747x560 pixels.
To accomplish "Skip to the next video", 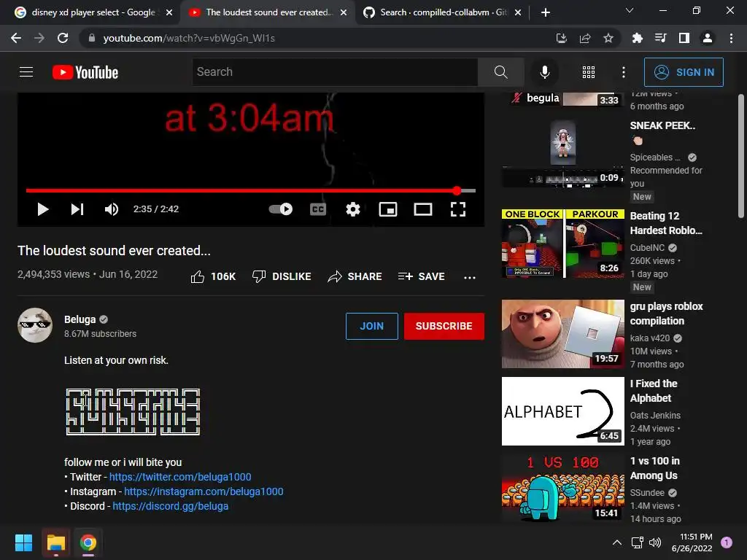I will pos(77,209).
